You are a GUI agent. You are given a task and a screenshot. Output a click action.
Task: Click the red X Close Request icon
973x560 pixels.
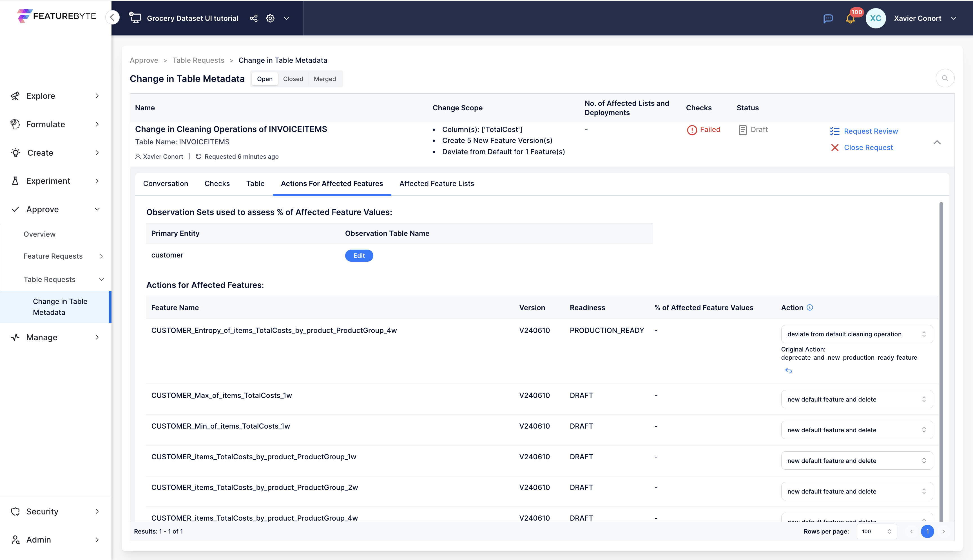click(x=834, y=148)
